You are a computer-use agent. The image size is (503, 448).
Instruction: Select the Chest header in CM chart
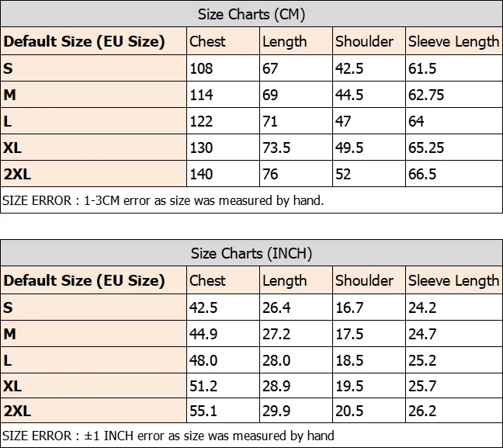(207, 41)
